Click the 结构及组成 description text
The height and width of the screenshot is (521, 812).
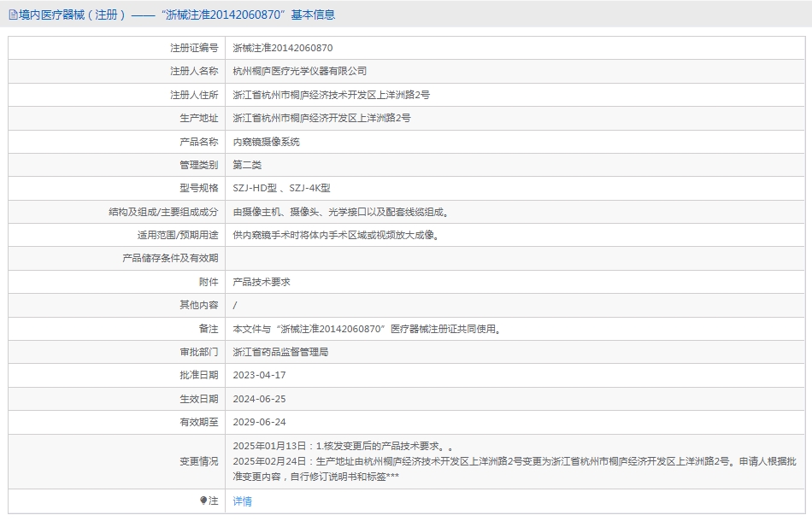[x=341, y=212]
